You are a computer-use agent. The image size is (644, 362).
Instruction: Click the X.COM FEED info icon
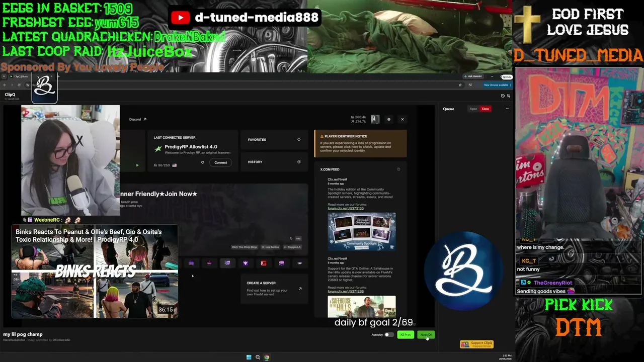point(398,169)
